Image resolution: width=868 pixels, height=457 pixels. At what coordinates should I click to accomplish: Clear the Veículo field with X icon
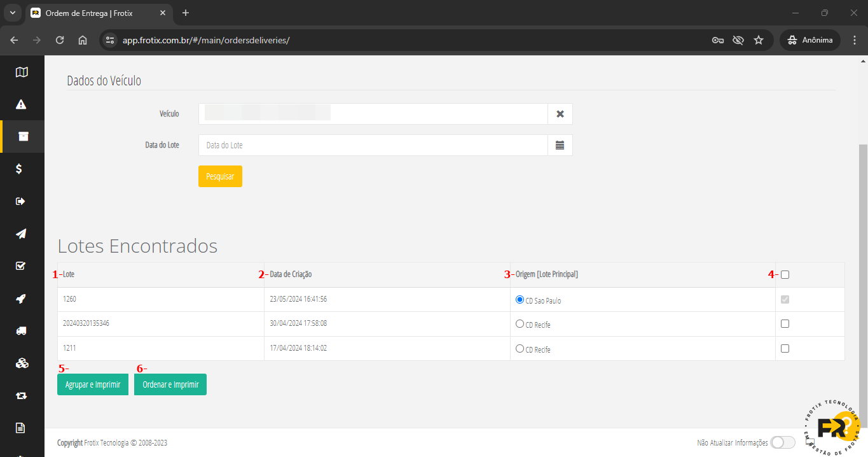pos(560,114)
